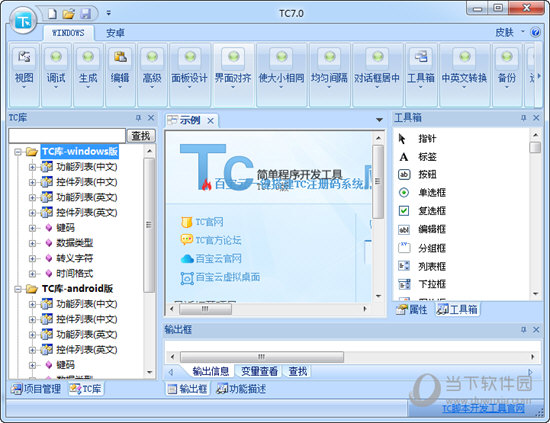Expand the 转义字符 tree node
The height and width of the screenshot is (423, 550).
click(x=33, y=258)
